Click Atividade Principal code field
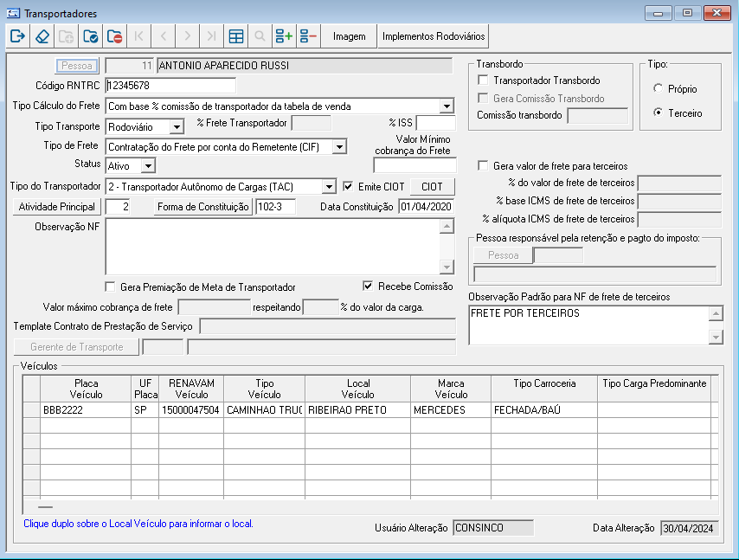 tap(118, 207)
